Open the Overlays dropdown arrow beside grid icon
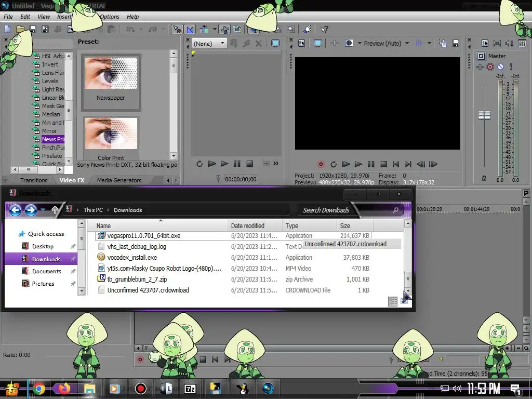The image size is (532, 399). pyautogui.click(x=429, y=43)
